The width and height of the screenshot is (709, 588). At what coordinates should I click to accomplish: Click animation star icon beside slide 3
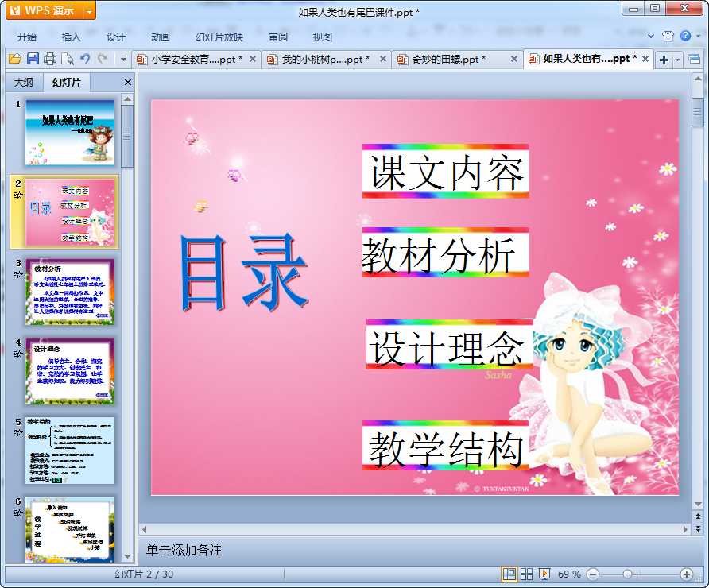18,275
